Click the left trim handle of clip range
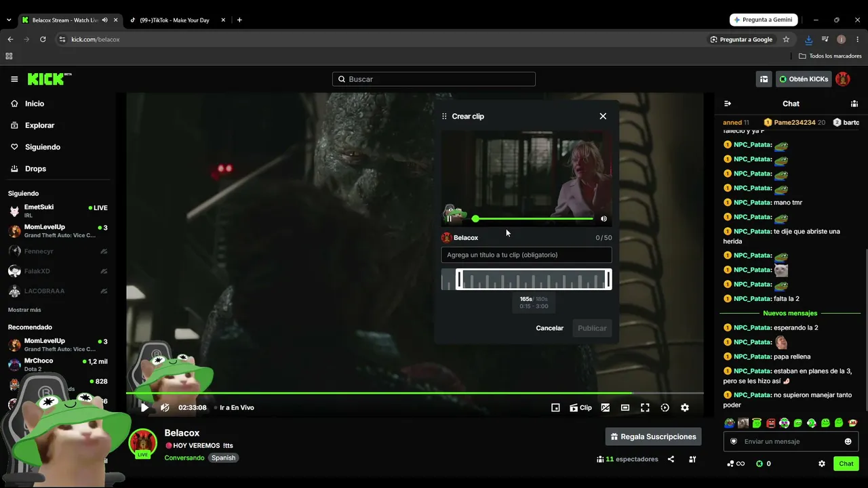This screenshot has width=868, height=488. 459,279
